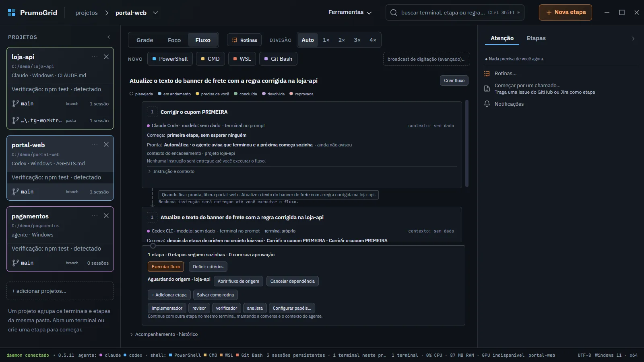Close the portal-web project card
The width and height of the screenshot is (644, 362).
106,144
